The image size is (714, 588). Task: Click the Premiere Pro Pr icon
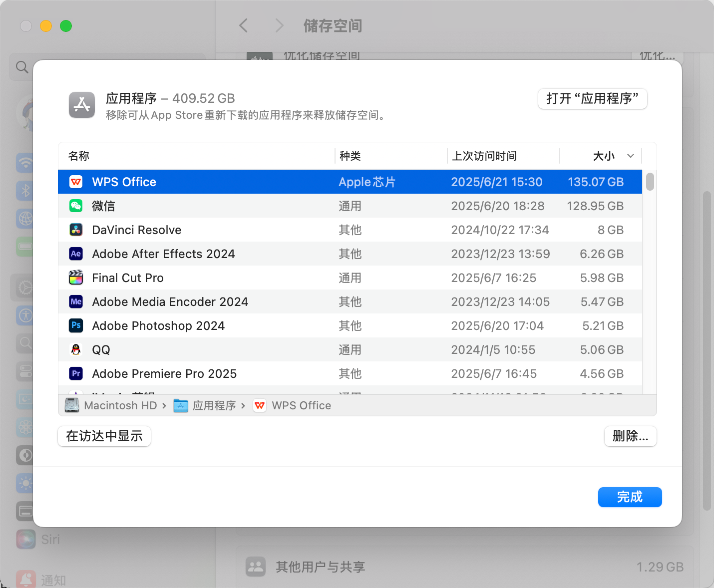[x=76, y=373]
